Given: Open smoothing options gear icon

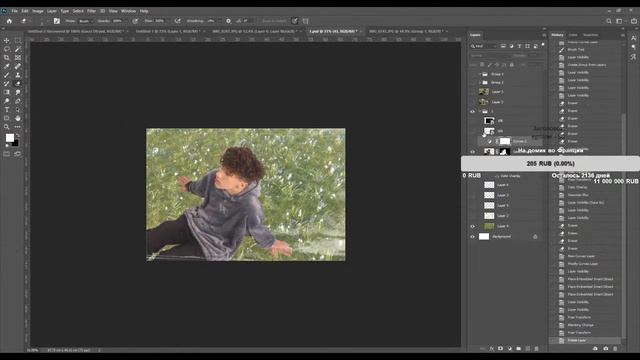Looking at the screenshot, I should (x=228, y=21).
